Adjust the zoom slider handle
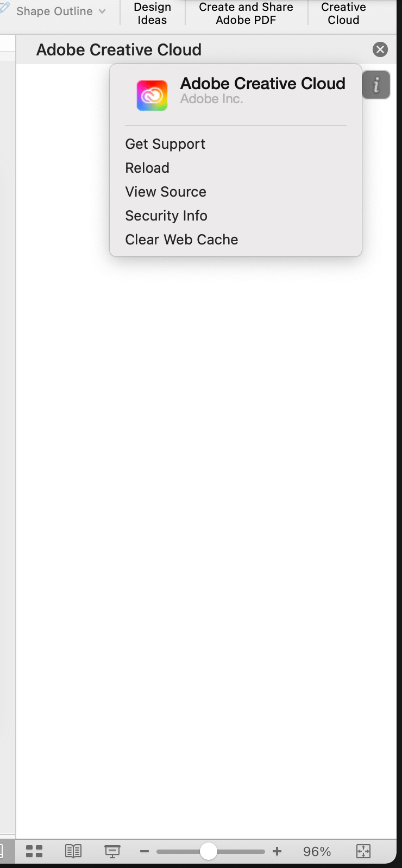 coord(209,851)
